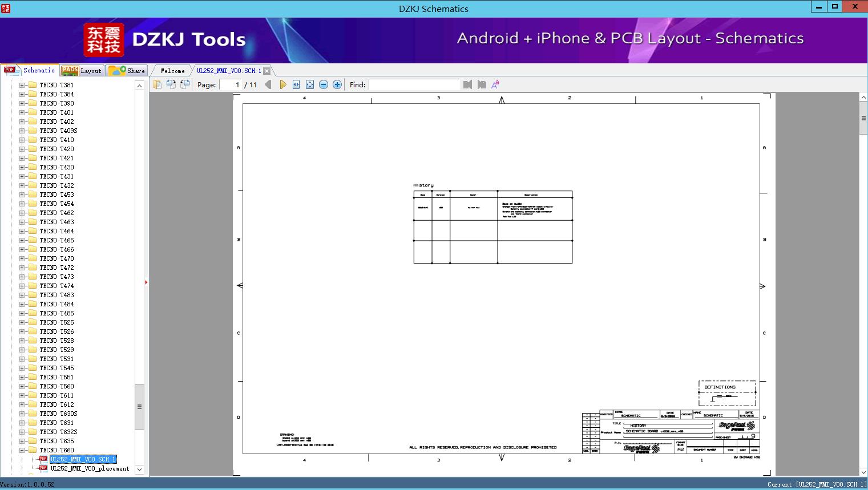Click the page number input field

(x=231, y=84)
